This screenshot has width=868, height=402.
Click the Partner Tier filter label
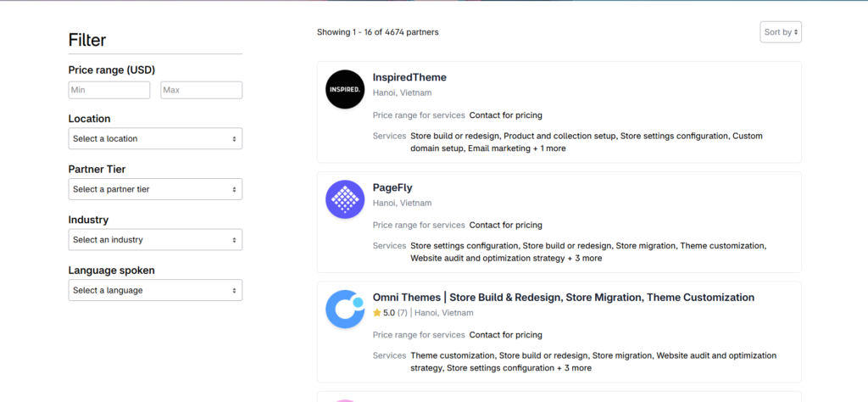(x=97, y=170)
